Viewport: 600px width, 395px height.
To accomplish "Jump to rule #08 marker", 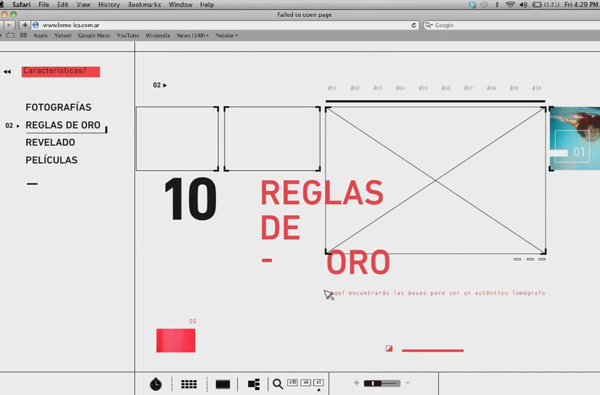I will [491, 88].
